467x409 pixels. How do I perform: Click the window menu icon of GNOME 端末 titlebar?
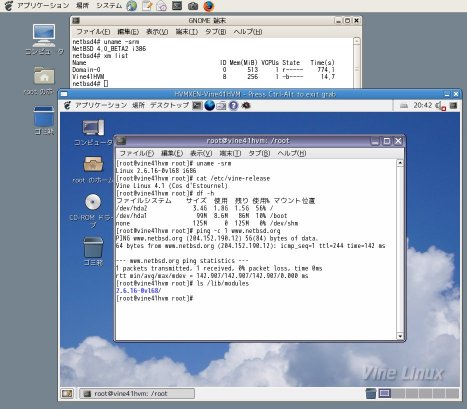(76, 21)
